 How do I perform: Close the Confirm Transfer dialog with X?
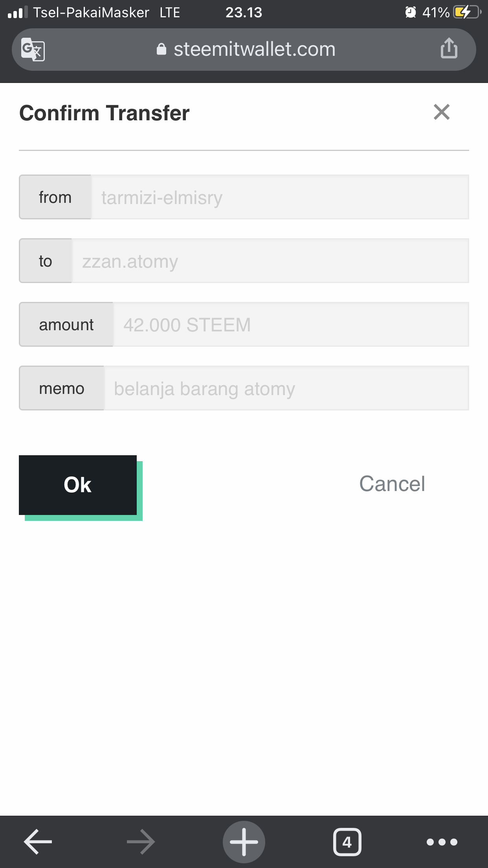point(442,112)
